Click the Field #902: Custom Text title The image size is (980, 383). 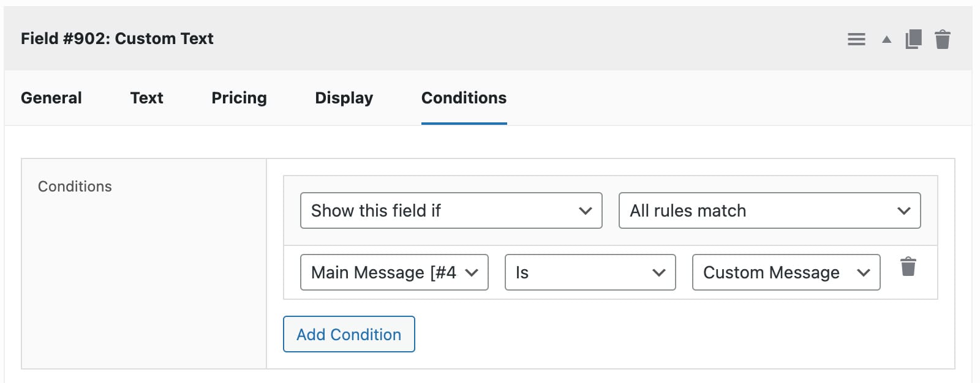(117, 38)
